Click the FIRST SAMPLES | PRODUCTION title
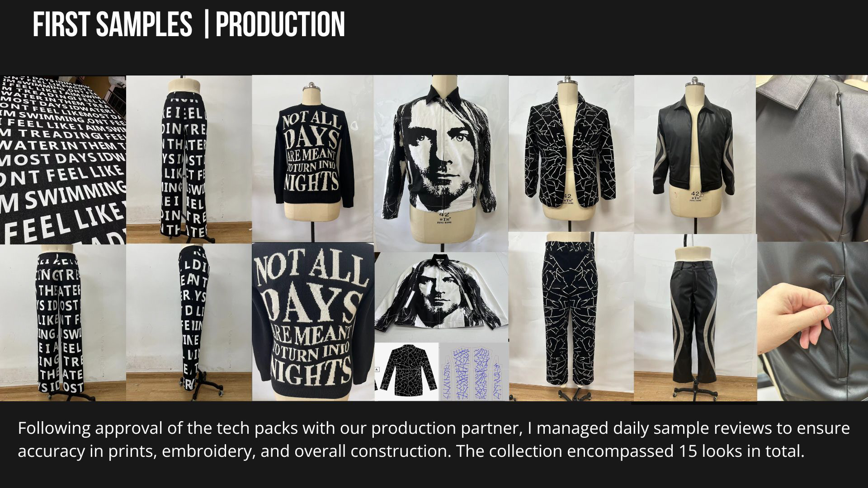 pos(189,24)
